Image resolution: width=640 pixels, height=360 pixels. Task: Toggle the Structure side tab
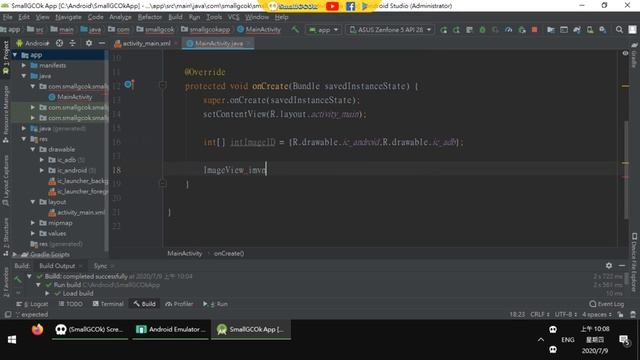point(6,237)
